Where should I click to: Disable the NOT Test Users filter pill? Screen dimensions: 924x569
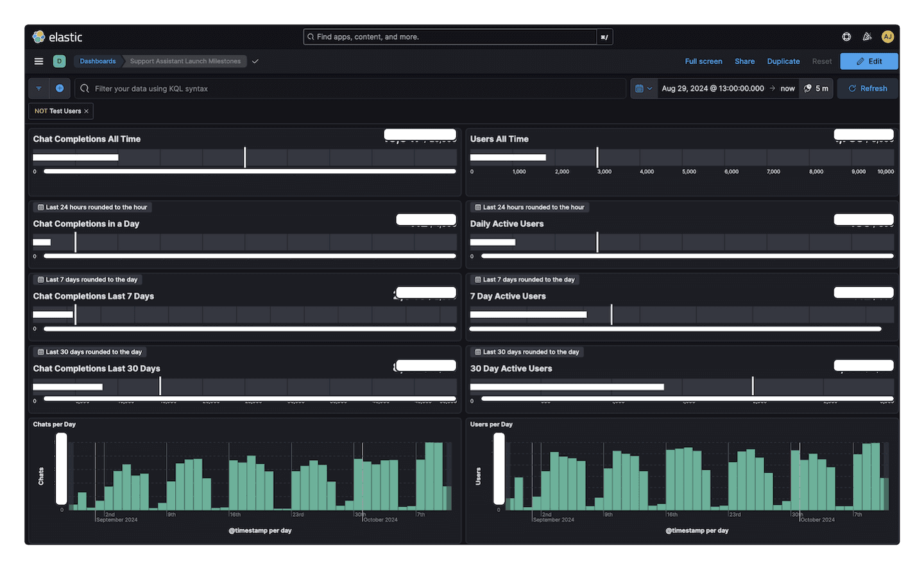(55, 110)
